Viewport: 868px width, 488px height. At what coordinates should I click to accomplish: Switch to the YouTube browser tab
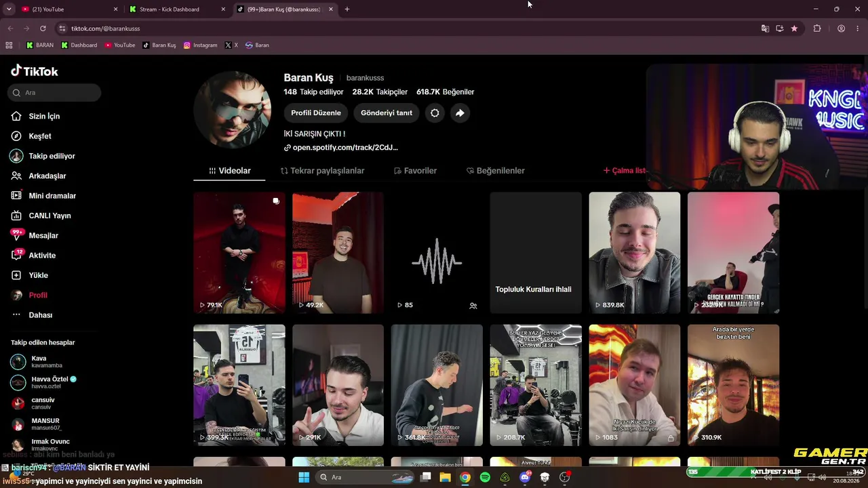click(x=68, y=9)
